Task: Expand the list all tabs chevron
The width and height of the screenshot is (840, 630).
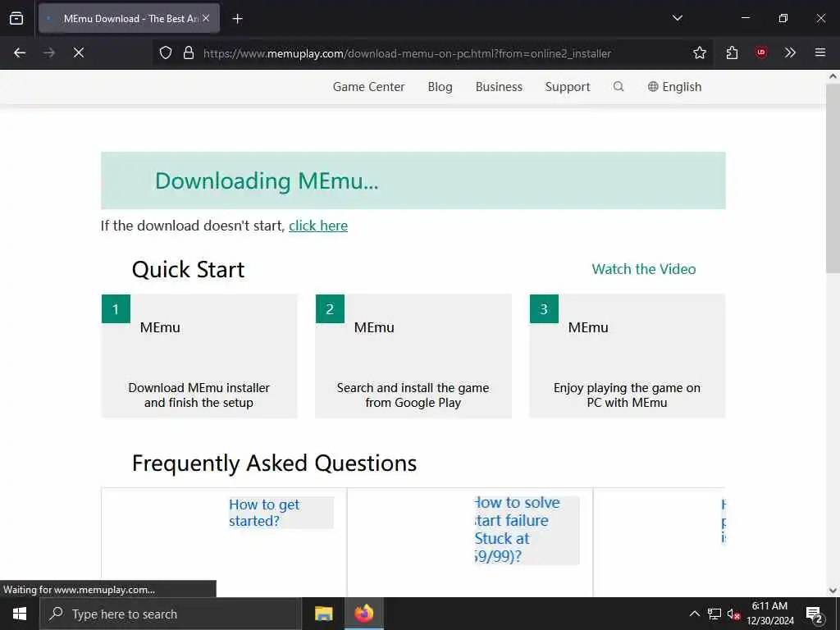Action: 677,18
